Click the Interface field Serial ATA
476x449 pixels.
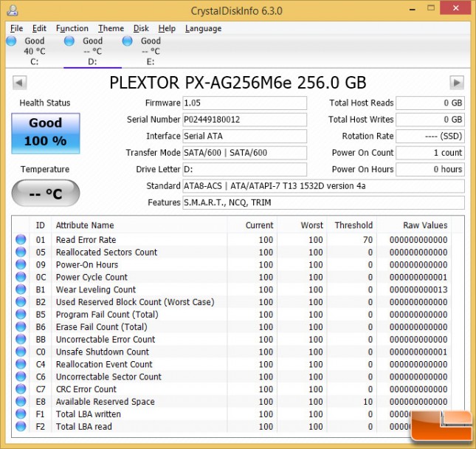click(x=244, y=136)
